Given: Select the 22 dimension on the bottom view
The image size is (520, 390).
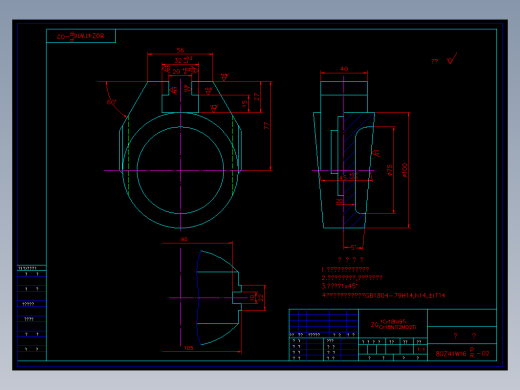Looking at the screenshot, I should coord(261,297).
